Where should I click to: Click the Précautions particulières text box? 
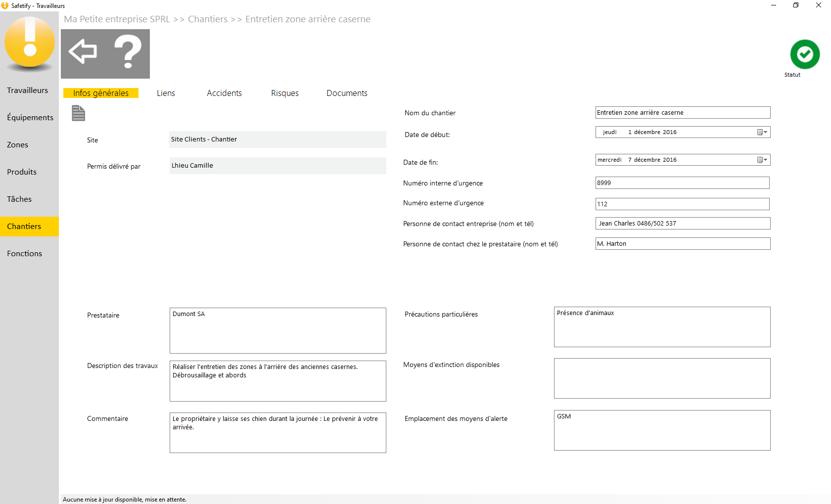(x=662, y=327)
